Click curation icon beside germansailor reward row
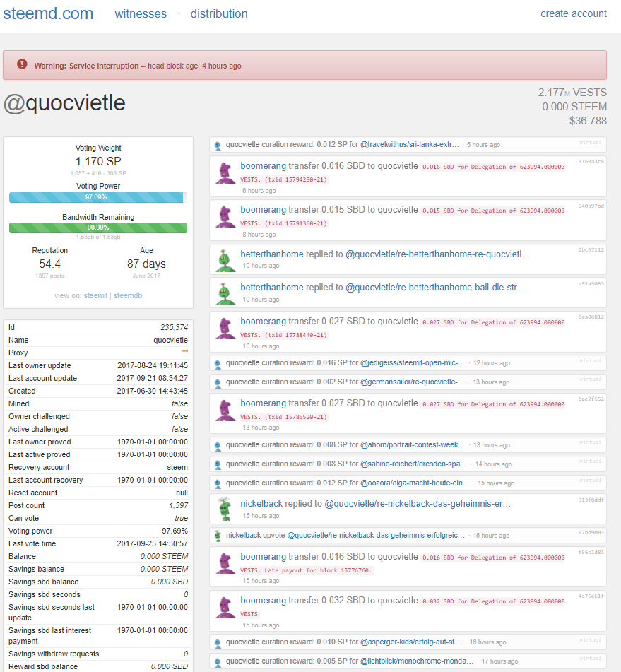The image size is (621, 672). coord(218,383)
